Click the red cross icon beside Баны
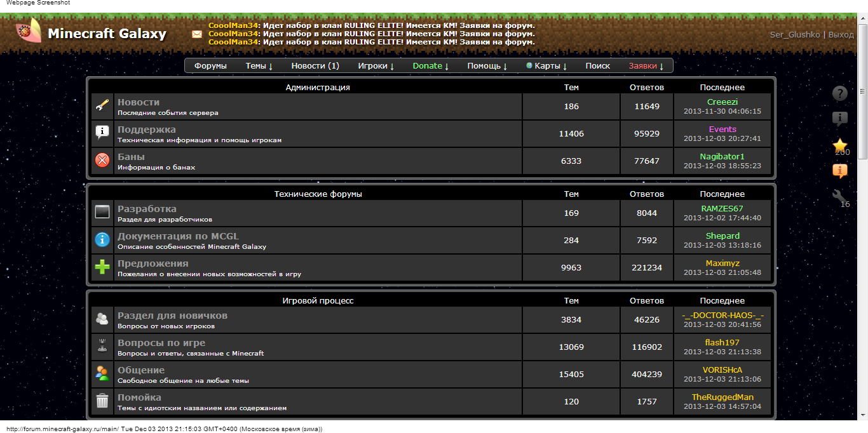The width and height of the screenshot is (868, 433). (102, 160)
